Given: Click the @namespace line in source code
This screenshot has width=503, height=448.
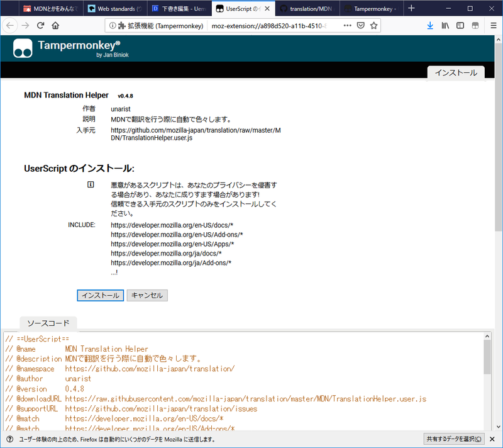Looking at the screenshot, I should point(120,369).
